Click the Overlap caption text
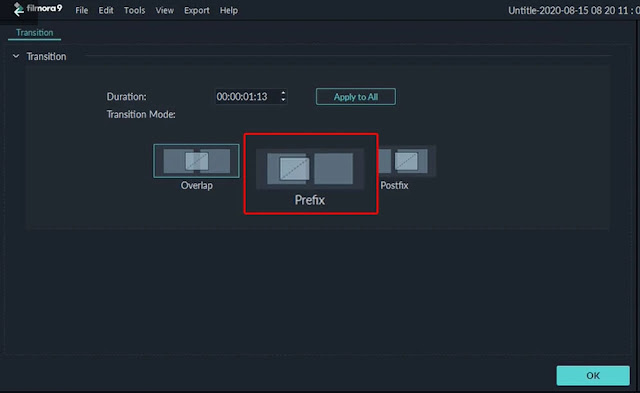 pyautogui.click(x=196, y=185)
